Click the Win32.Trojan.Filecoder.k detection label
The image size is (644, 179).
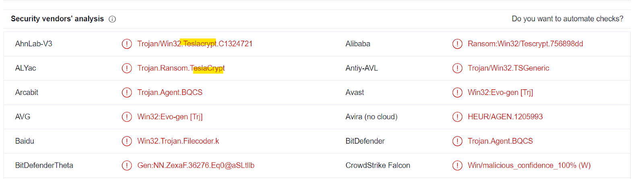click(178, 141)
